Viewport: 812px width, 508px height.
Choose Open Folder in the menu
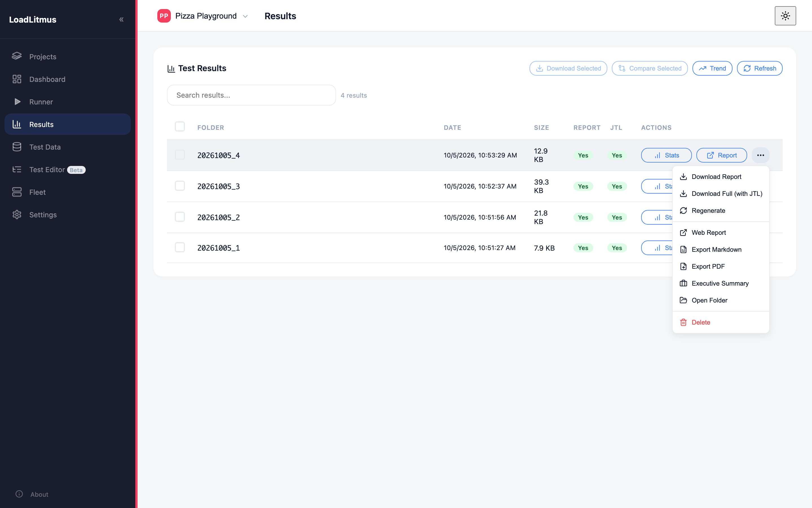click(721, 300)
